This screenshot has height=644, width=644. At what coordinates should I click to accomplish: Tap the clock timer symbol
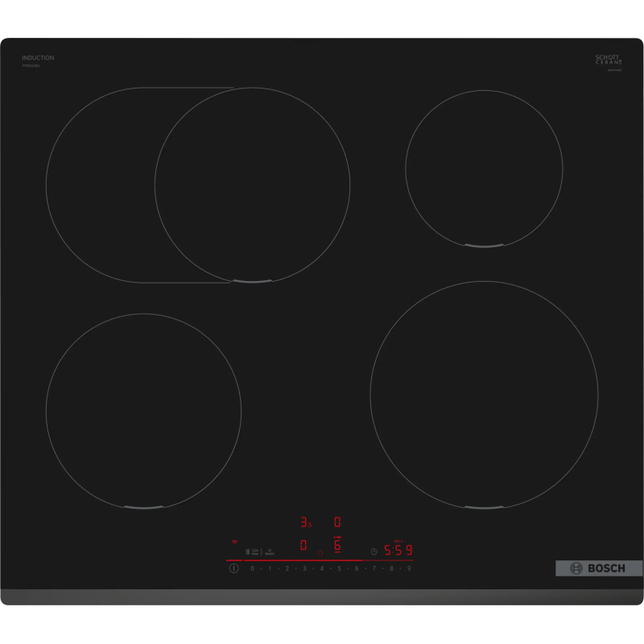click(x=374, y=551)
